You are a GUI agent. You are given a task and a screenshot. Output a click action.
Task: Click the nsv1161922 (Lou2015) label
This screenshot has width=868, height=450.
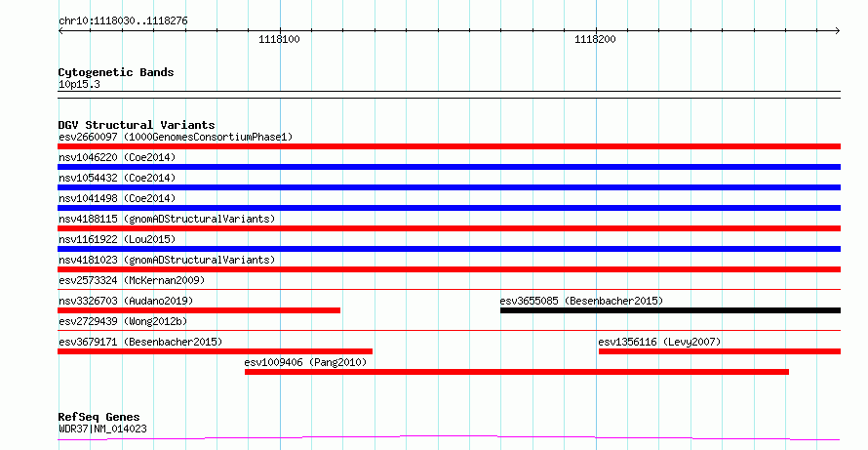coord(117,239)
